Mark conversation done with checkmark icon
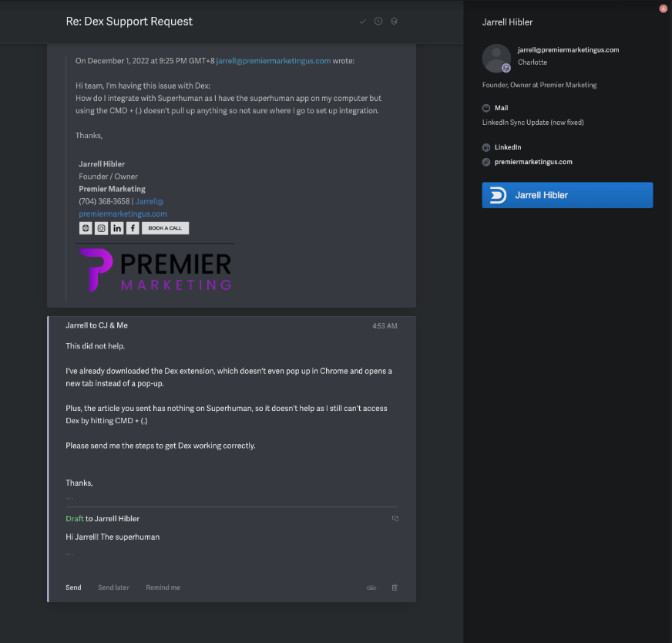672x643 pixels. click(362, 22)
